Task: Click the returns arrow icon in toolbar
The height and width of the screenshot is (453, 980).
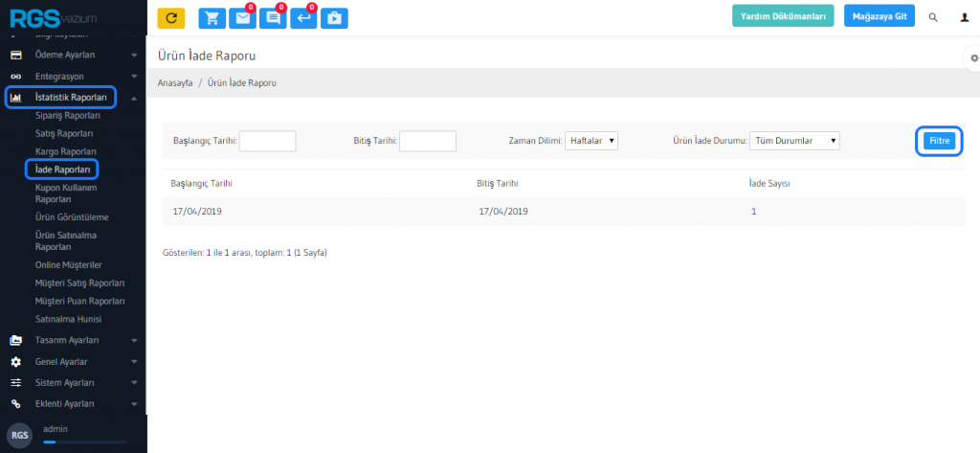Action: [x=303, y=17]
